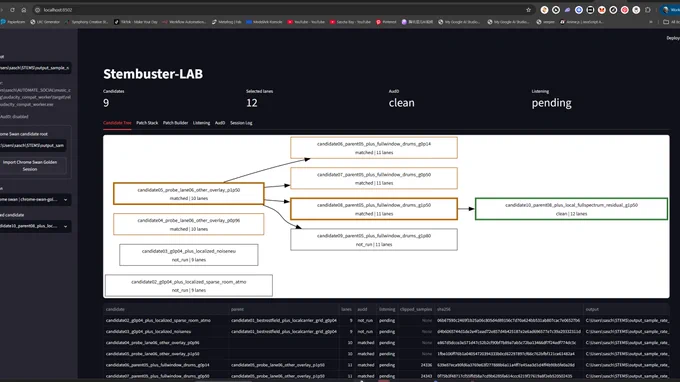
Task: Sort table by output column header
Action: 626,309
